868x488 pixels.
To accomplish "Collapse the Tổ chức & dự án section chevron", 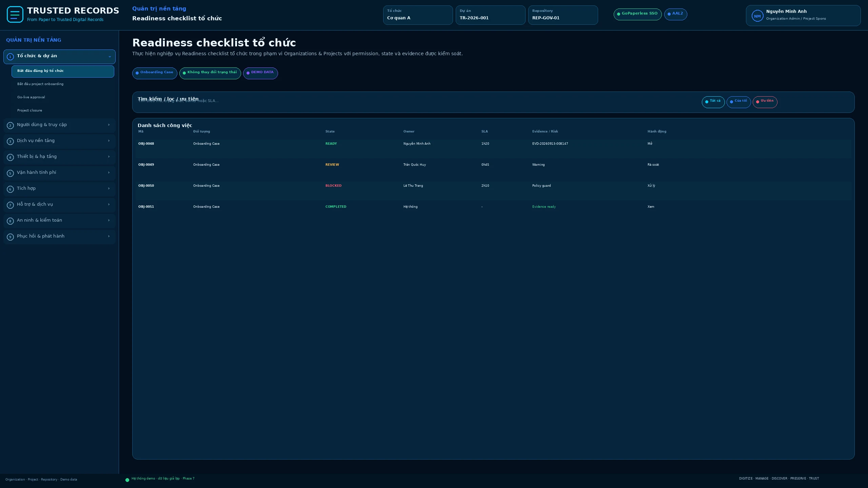I will 110,57.
